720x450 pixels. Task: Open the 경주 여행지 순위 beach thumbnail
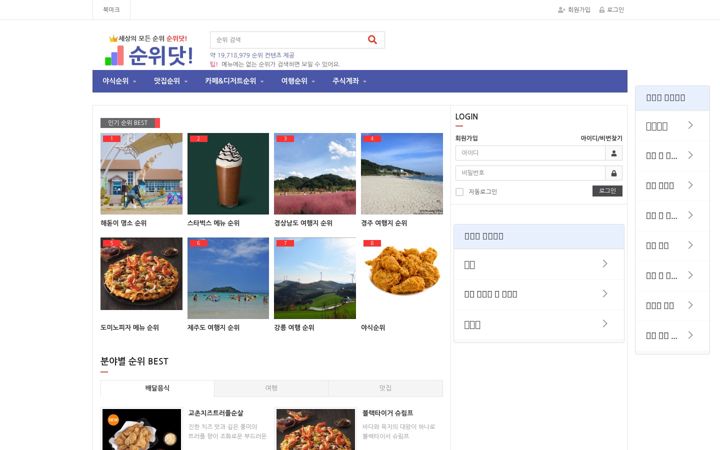click(x=402, y=174)
